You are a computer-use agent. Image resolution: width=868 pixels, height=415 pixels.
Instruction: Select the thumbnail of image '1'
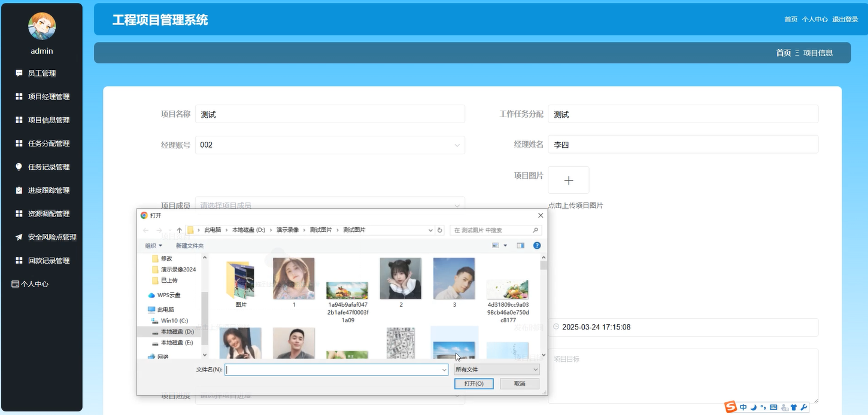click(293, 278)
